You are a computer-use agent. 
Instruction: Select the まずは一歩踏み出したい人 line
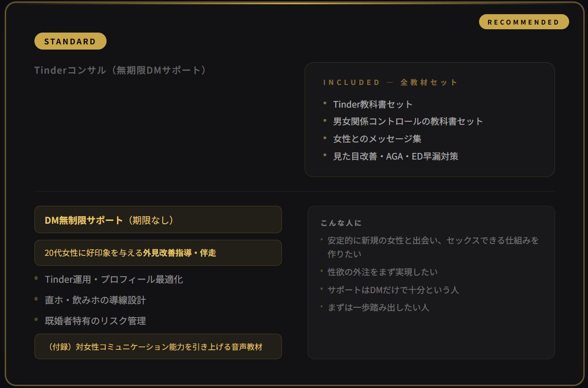tap(378, 308)
